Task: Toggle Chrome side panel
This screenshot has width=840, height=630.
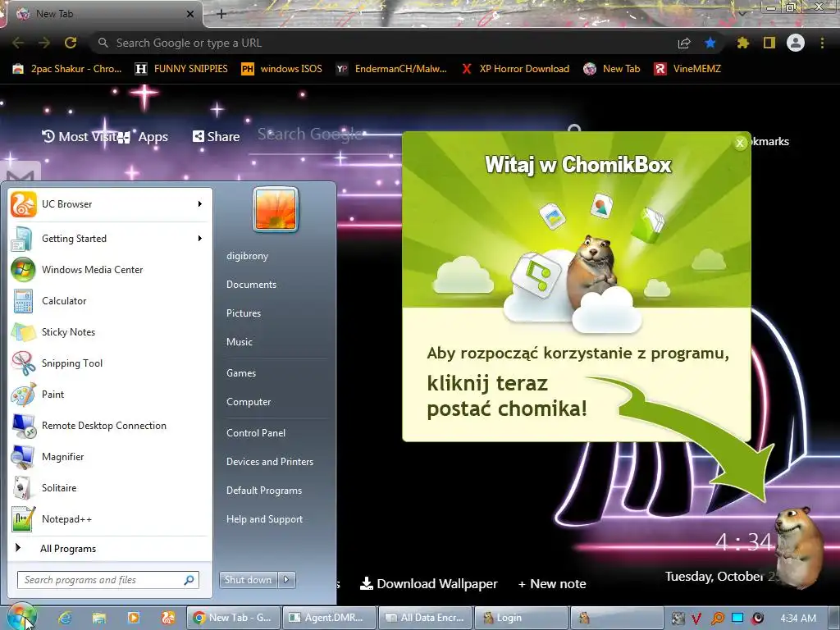Action: pyautogui.click(x=769, y=43)
